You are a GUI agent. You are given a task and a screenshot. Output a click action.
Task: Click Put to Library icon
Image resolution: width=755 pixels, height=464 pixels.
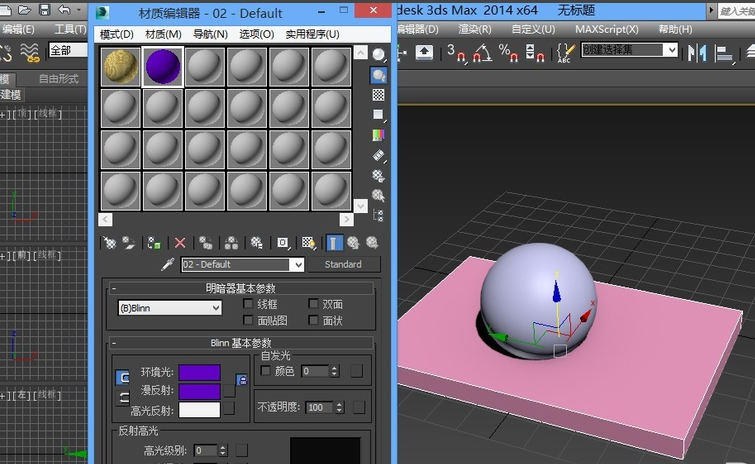click(257, 243)
